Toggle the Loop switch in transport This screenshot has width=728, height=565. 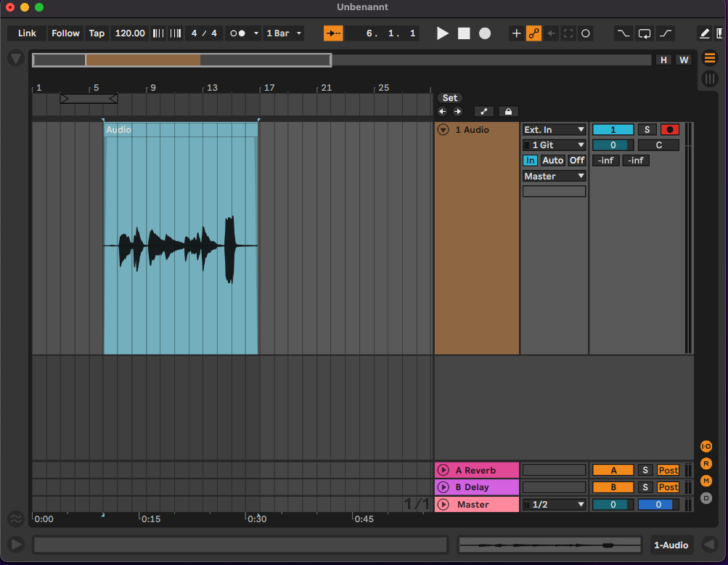coord(645,33)
